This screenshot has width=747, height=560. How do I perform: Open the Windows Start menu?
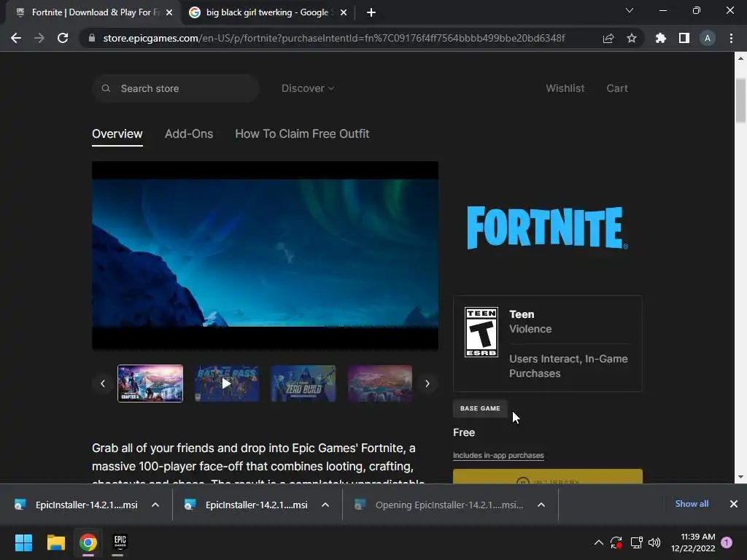click(23, 542)
